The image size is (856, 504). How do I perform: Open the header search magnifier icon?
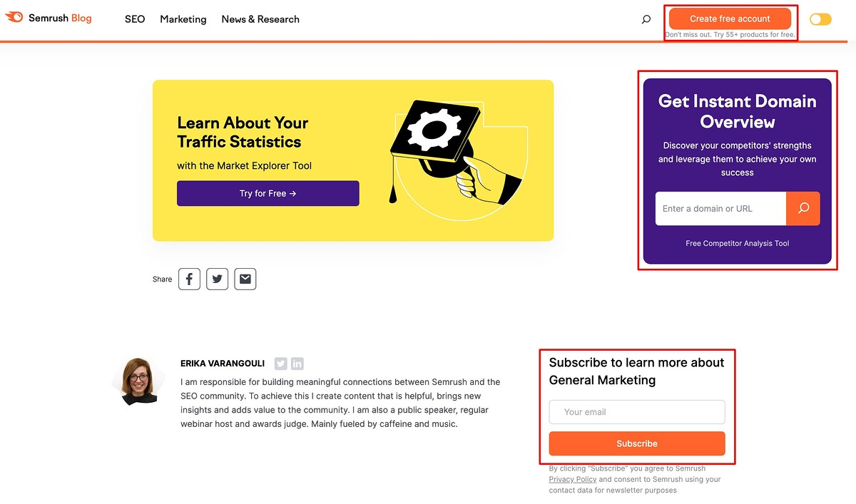[646, 19]
